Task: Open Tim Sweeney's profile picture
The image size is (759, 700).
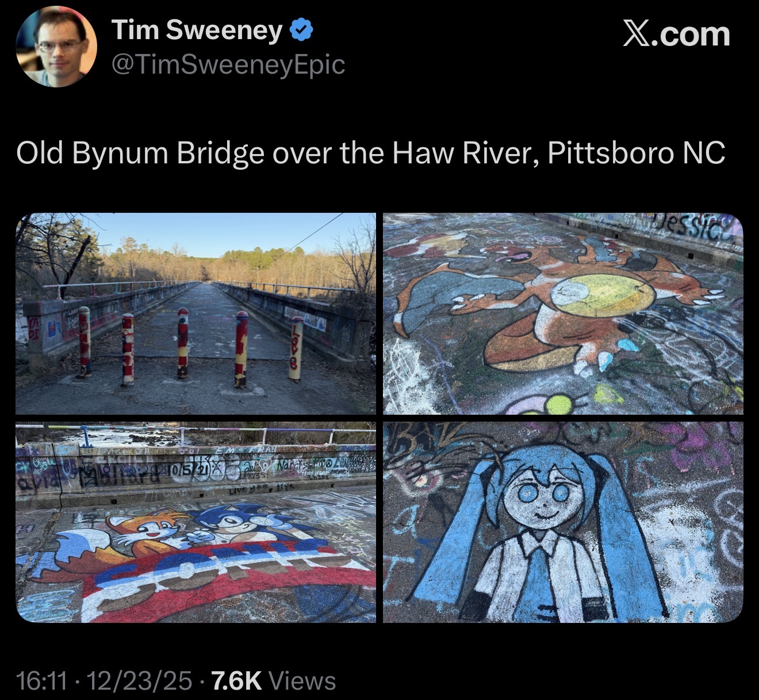Action: (56, 47)
